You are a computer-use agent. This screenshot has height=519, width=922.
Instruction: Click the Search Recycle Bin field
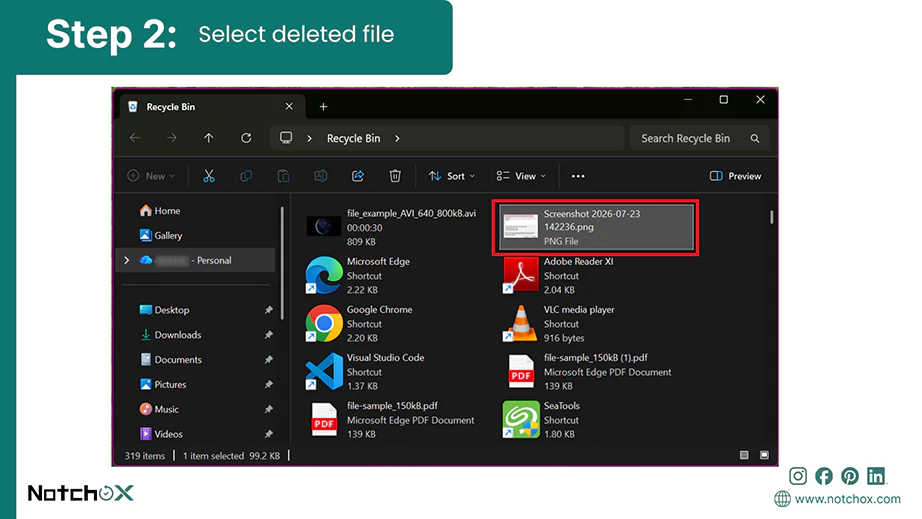[699, 138]
